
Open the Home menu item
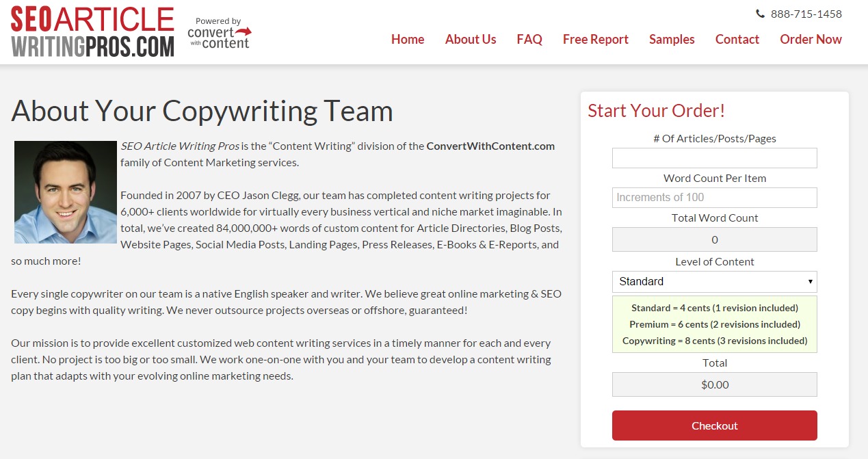click(x=408, y=40)
